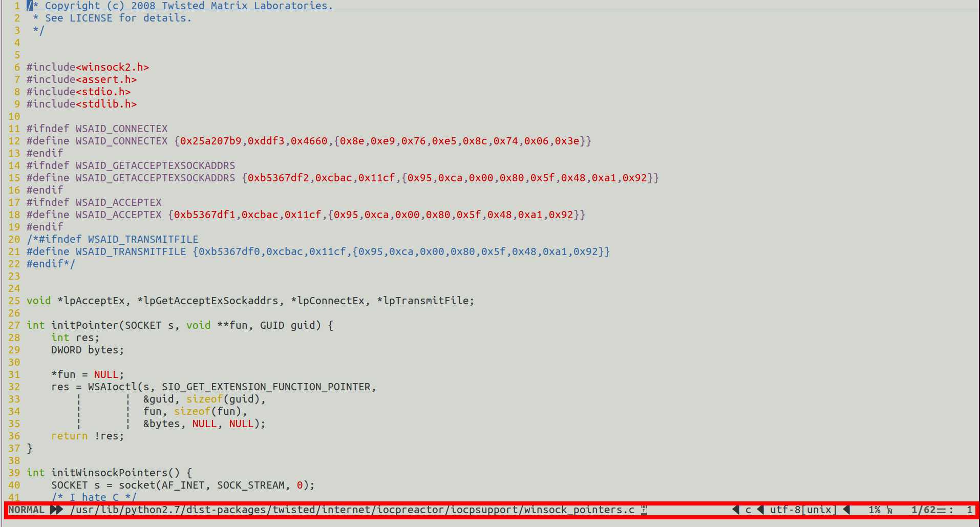
Task: Click the #include<stdio.h> line
Action: coord(78,92)
